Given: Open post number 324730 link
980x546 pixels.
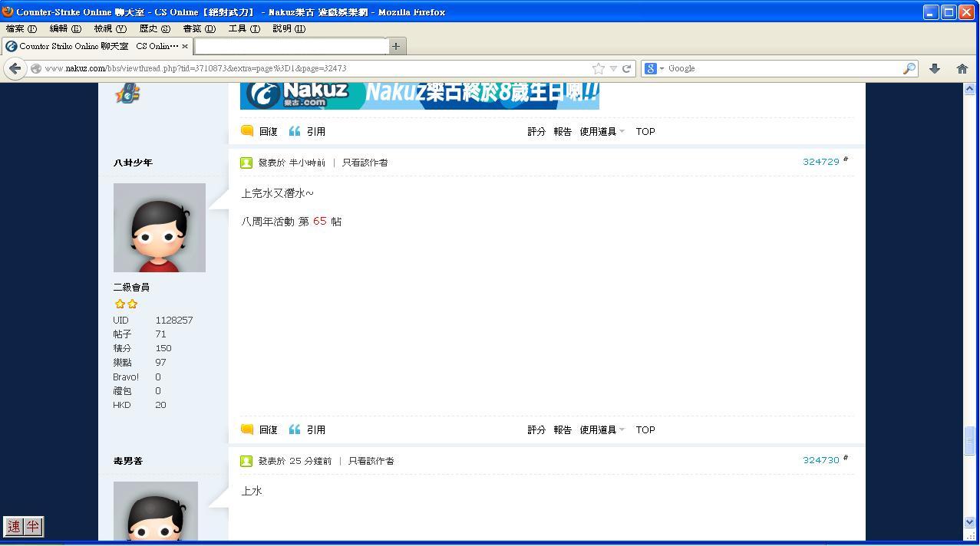Looking at the screenshot, I should point(821,460).
